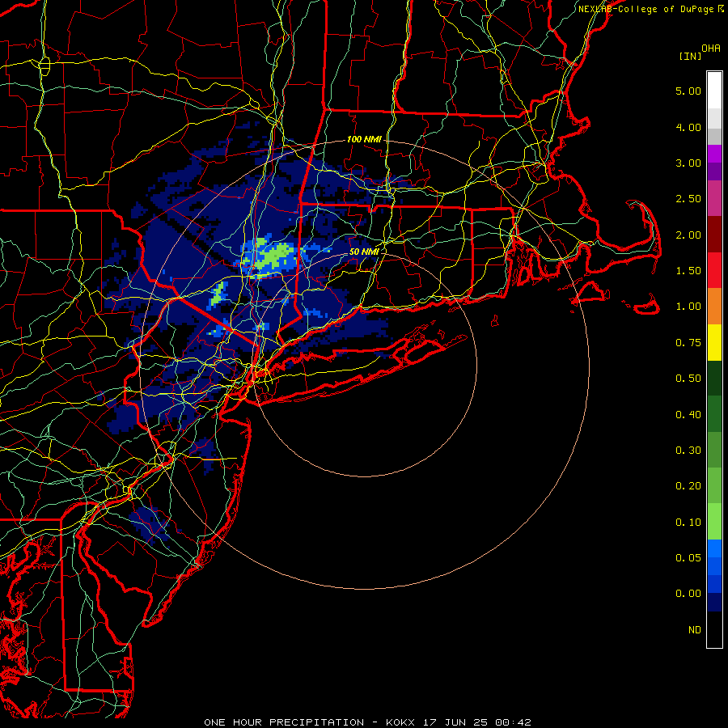Click the bright red 1.50 legend swatch
Screen dimensions: 728x728
click(714, 270)
